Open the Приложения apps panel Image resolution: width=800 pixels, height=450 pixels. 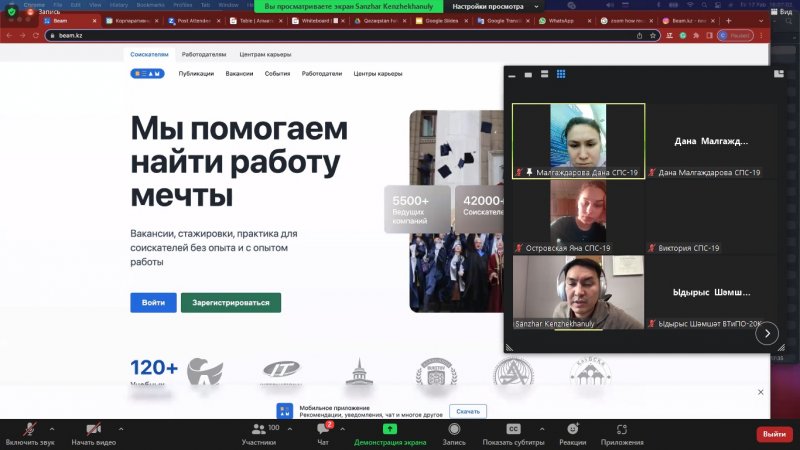click(622, 435)
